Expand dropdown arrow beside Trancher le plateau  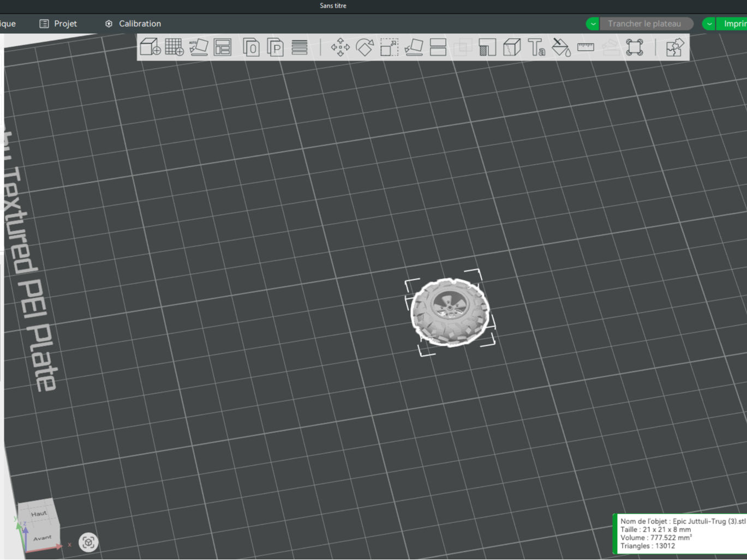[x=593, y=23]
